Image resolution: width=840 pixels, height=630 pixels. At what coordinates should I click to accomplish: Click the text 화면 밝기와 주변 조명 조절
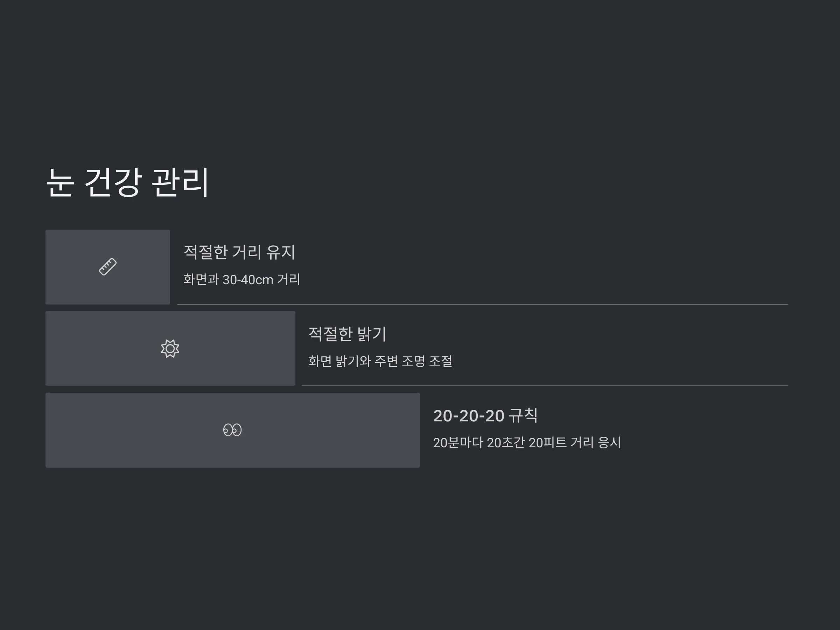click(380, 361)
